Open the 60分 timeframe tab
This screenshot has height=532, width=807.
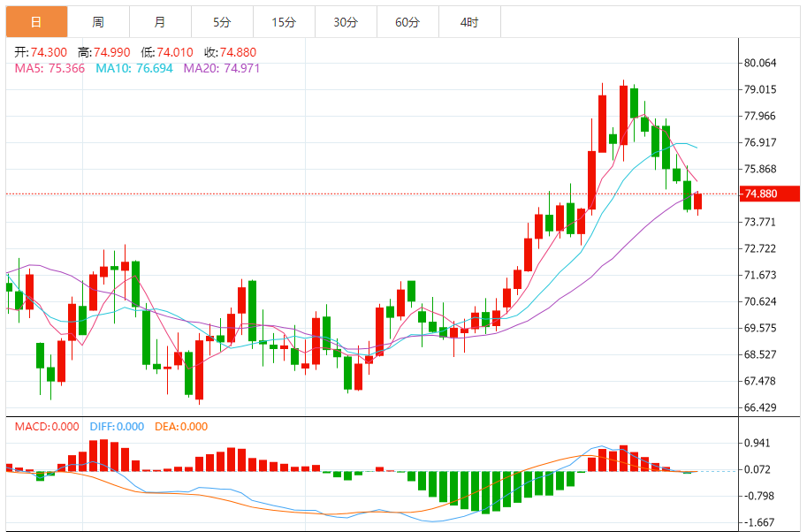tap(407, 22)
